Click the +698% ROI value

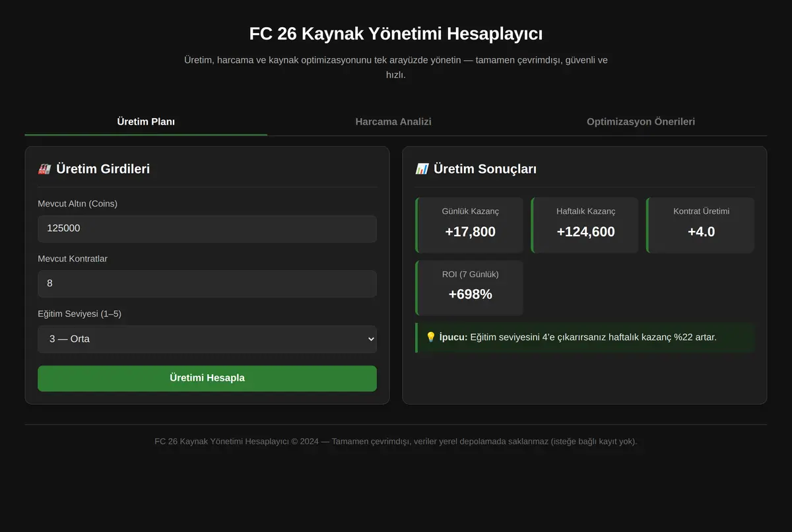pyautogui.click(x=471, y=294)
